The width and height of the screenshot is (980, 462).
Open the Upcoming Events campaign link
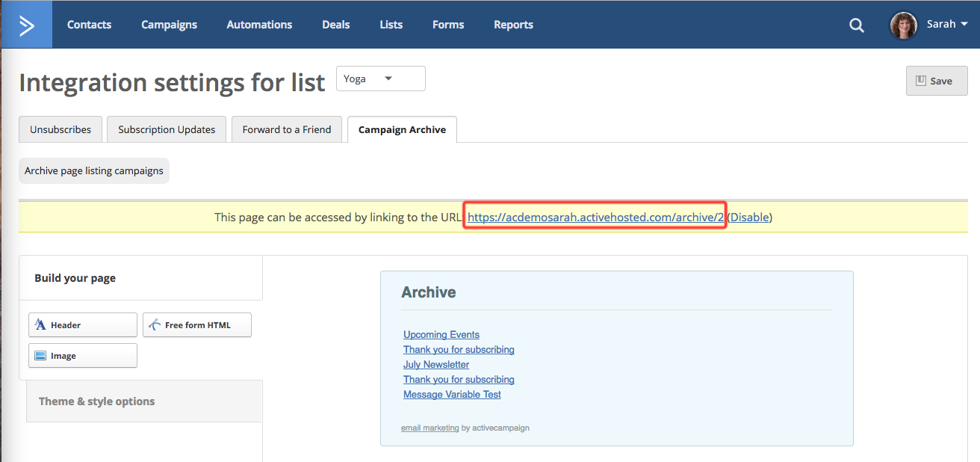tap(441, 335)
